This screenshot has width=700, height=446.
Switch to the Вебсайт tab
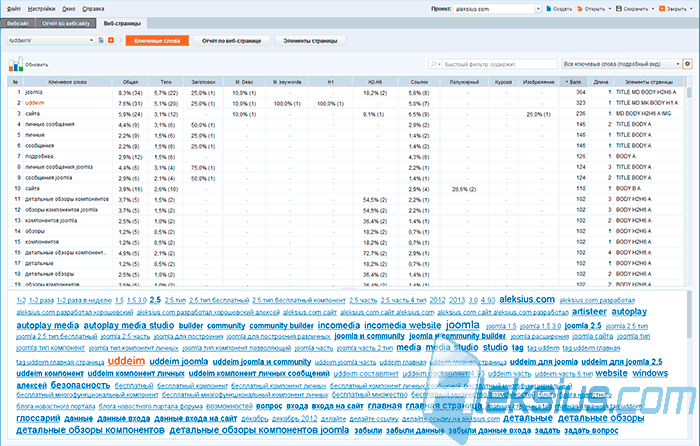18,23
